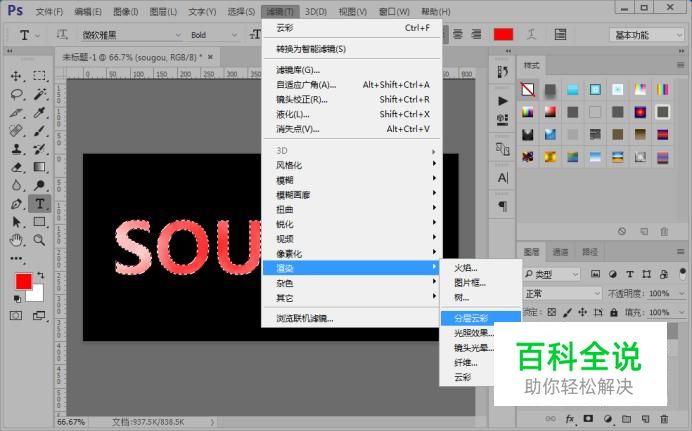Select the Blur tool

click(x=16, y=185)
